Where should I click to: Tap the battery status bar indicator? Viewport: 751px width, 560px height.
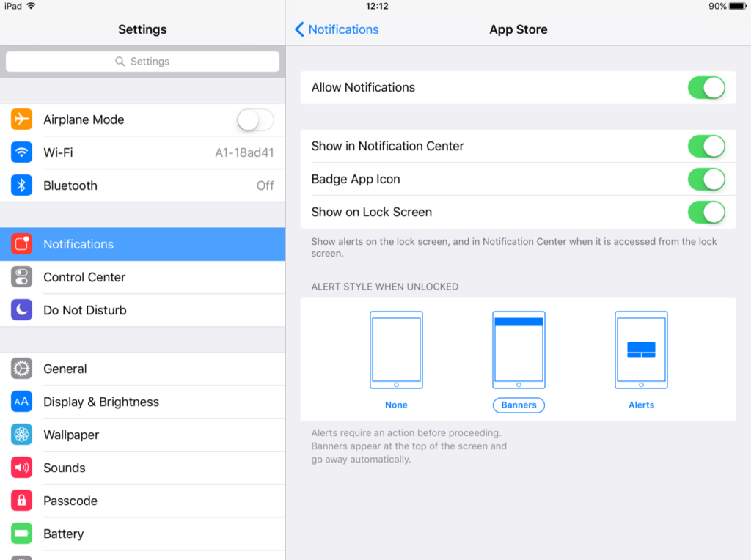pyautogui.click(x=738, y=6)
